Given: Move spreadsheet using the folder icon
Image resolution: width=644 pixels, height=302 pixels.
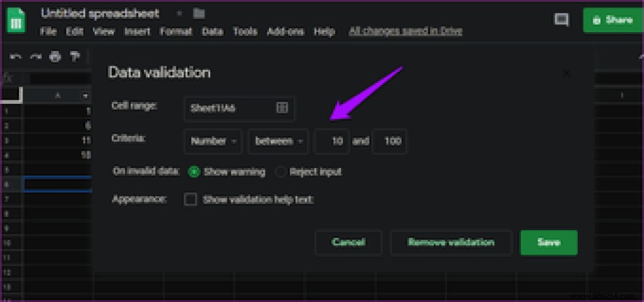Looking at the screenshot, I should point(199,14).
